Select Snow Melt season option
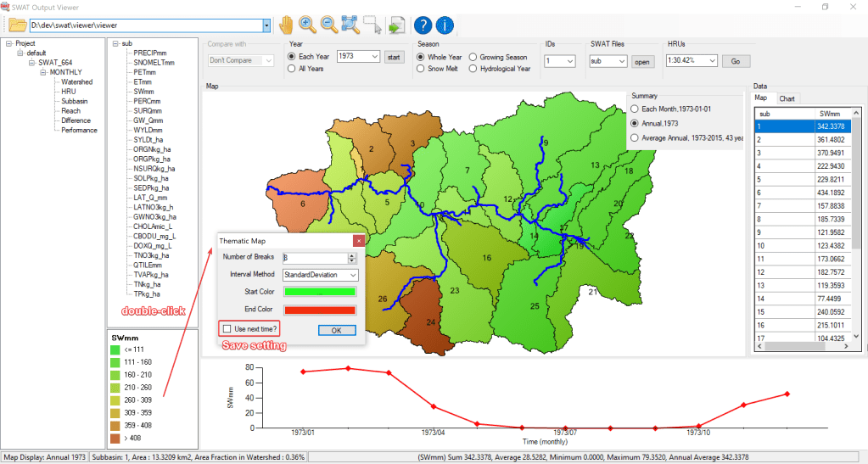The width and height of the screenshot is (868, 464). [421, 69]
